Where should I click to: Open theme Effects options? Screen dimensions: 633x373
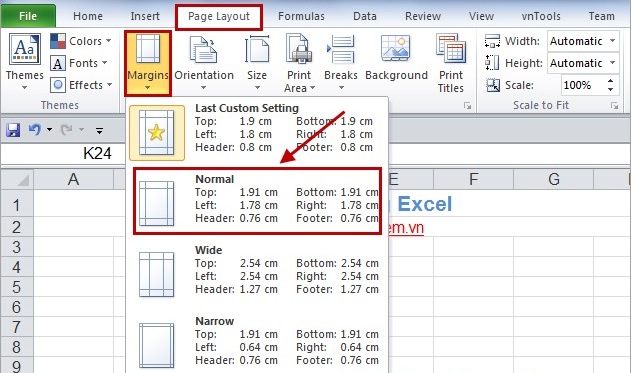[x=81, y=85]
